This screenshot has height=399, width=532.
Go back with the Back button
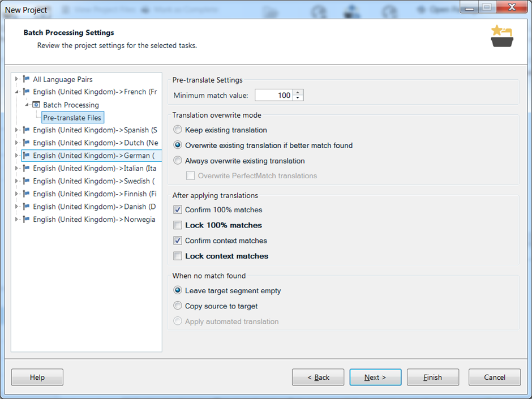coord(318,377)
